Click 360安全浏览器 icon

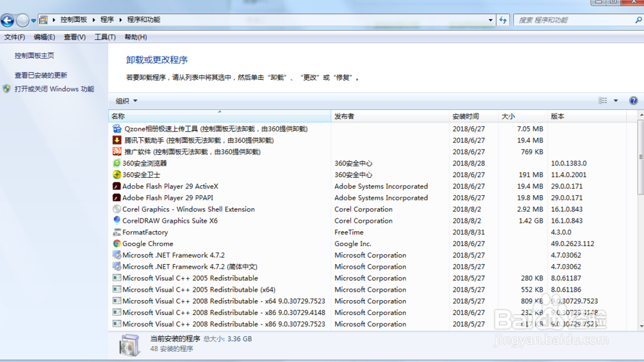(x=117, y=163)
